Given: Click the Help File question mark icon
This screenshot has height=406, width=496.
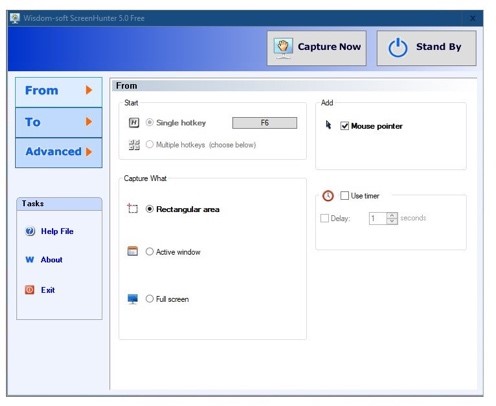Looking at the screenshot, I should pos(30,231).
